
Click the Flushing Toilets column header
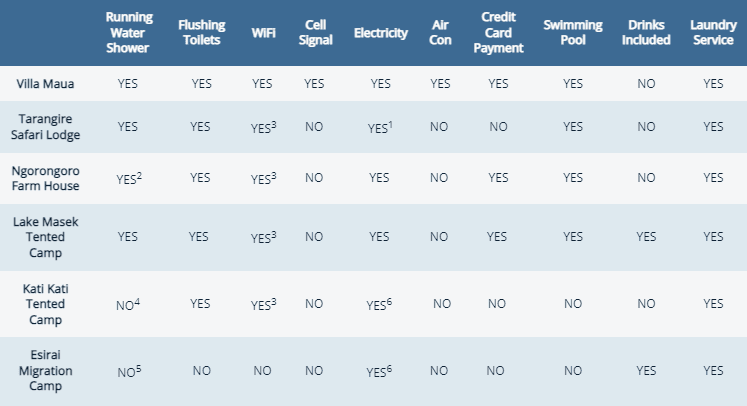[x=201, y=32]
